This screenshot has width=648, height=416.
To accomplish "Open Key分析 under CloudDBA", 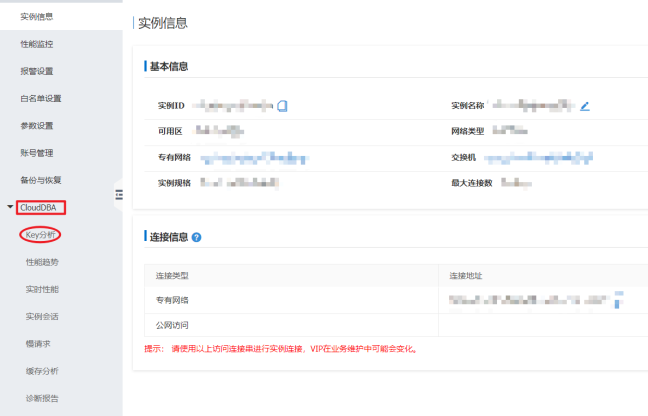I will 41,235.
